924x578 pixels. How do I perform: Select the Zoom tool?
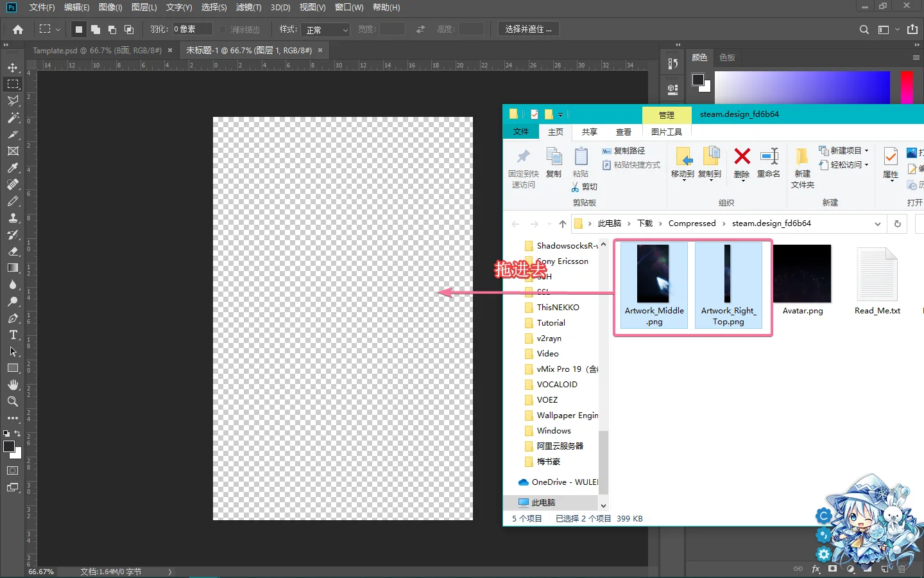click(x=13, y=401)
